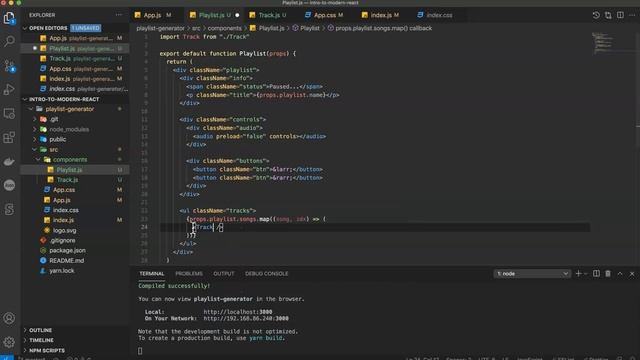Open the Explorer view in activity bar

pyautogui.click(x=9, y=18)
